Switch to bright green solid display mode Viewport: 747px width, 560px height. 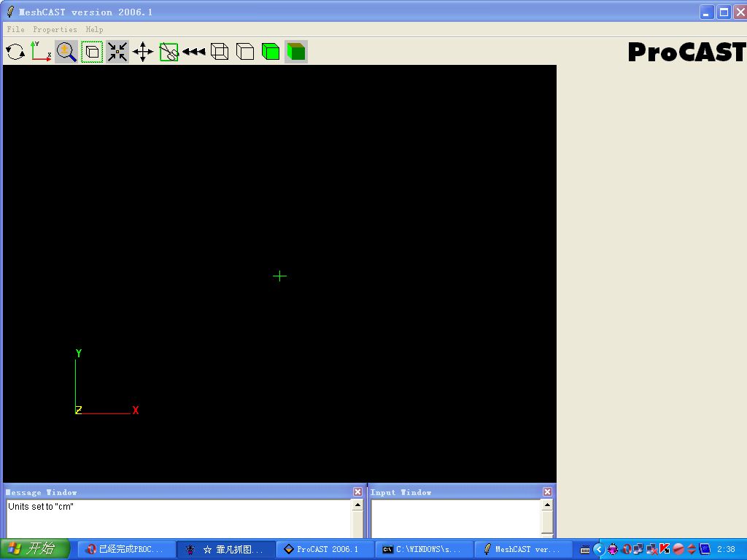click(271, 52)
